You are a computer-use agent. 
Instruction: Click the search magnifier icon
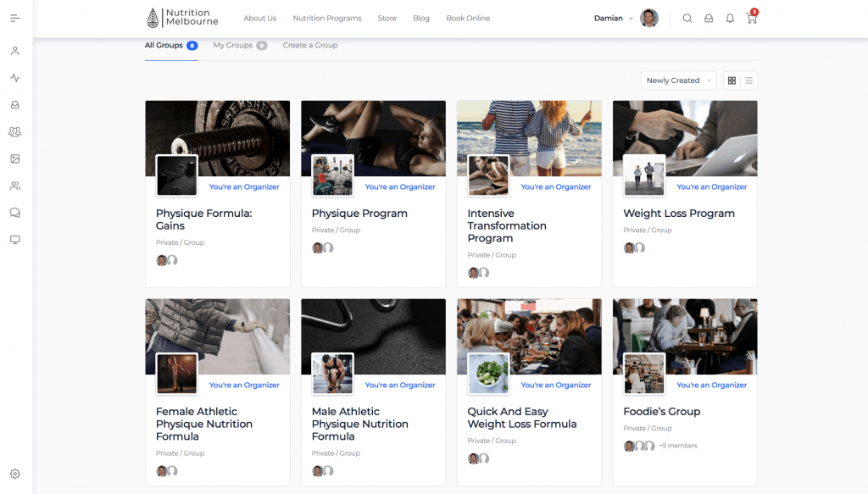click(687, 19)
